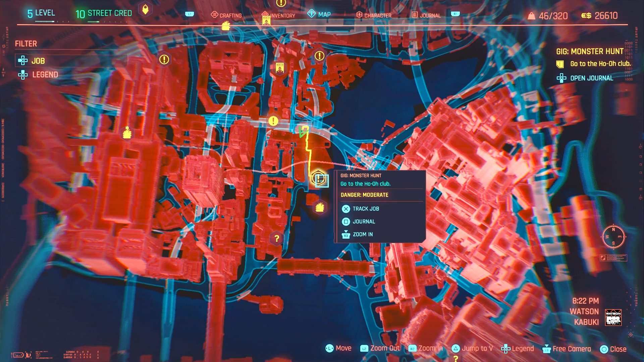
Task: Open the Crafting tab
Action: click(x=226, y=15)
